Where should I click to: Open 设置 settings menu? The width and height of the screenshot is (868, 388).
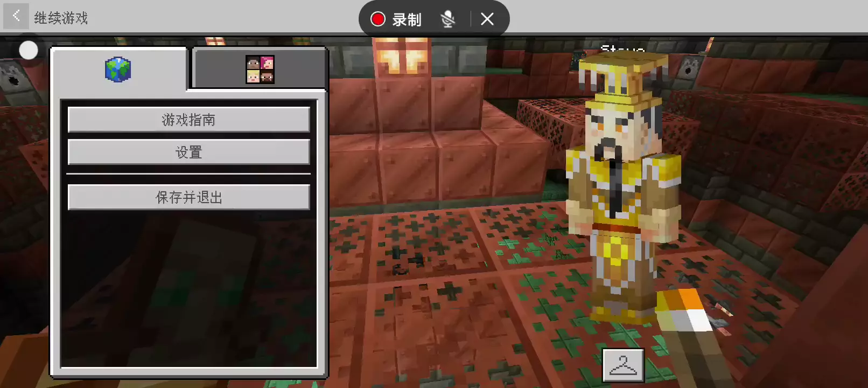point(188,153)
